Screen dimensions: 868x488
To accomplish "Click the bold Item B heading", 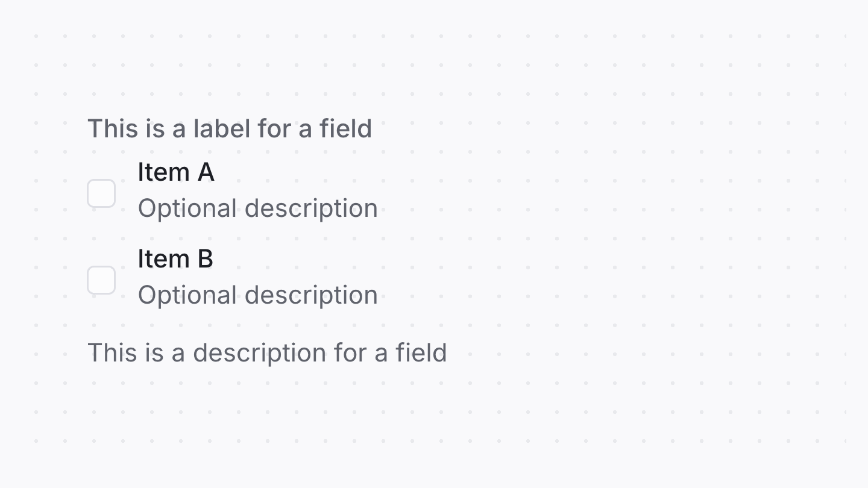I will [x=175, y=259].
